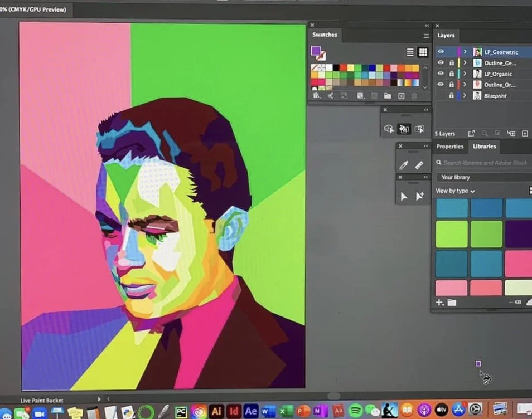Select the Live Paint Selection tool

click(x=420, y=128)
